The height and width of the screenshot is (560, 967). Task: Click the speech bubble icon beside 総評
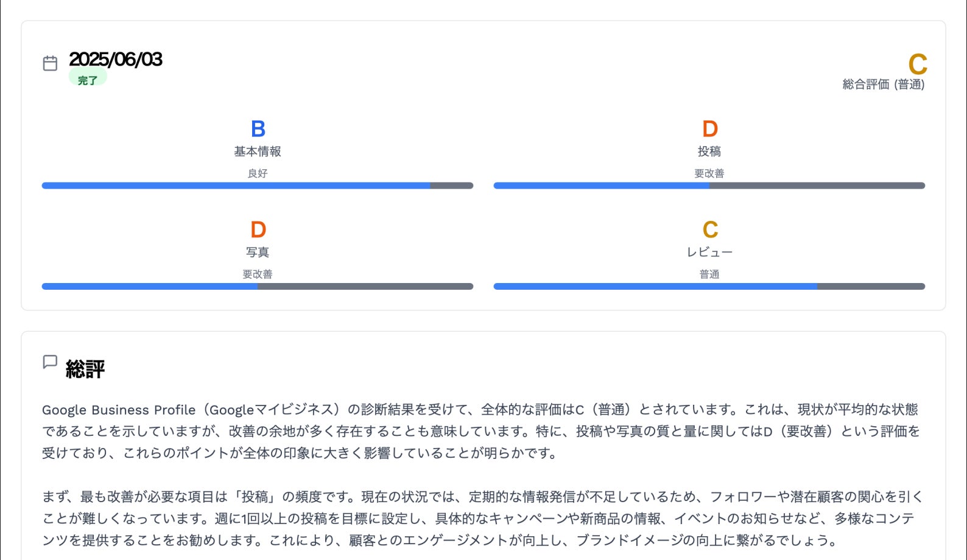[50, 362]
